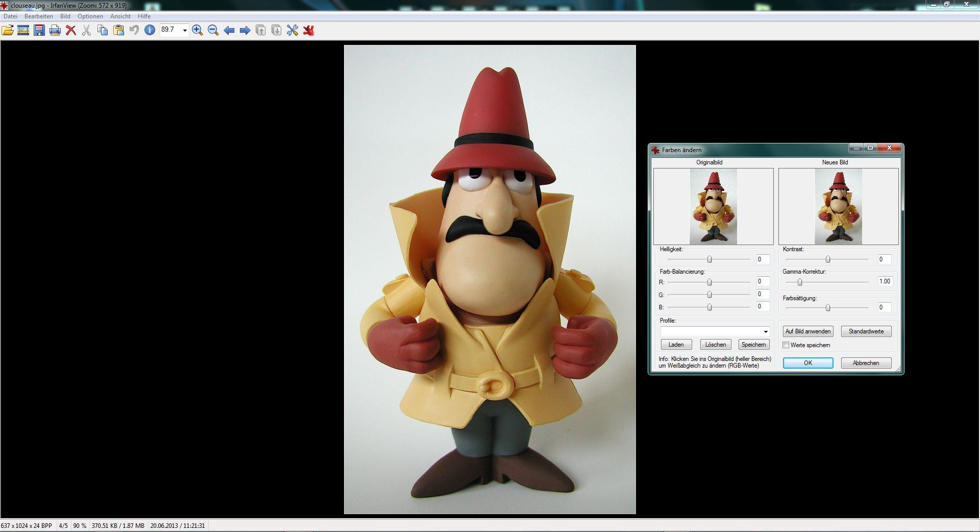Click the Kontrast value field
980x532 pixels.
coord(884,259)
